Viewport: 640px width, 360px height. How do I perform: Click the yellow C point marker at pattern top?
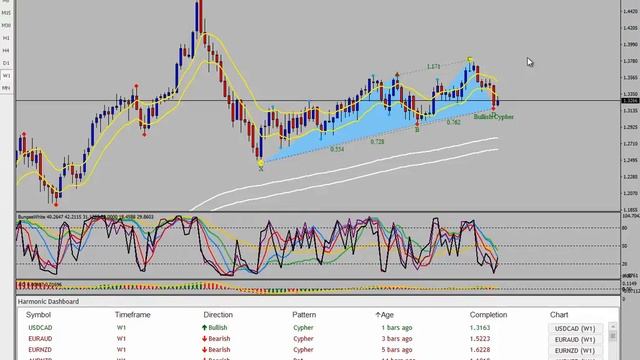pos(470,60)
